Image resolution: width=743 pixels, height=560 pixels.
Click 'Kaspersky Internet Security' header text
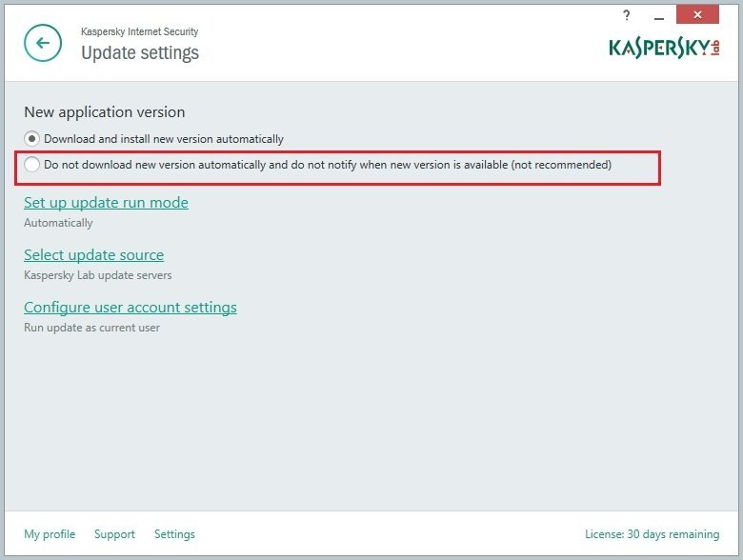139,31
